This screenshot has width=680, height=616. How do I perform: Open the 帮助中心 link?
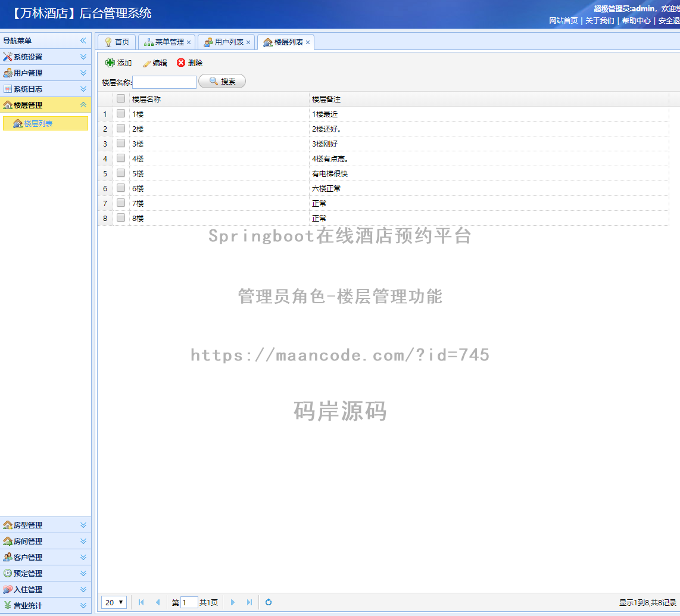click(x=636, y=20)
